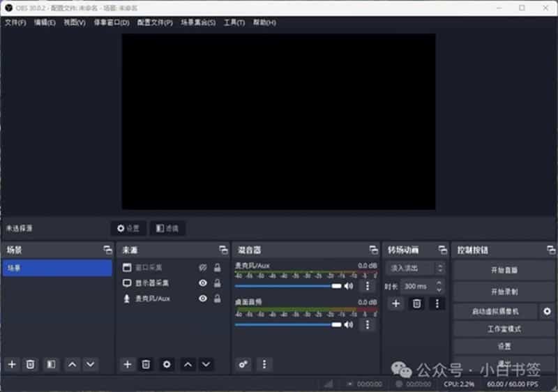This screenshot has height=392, width=558.
Task: Open the 文件(F) menu
Action: click(15, 22)
